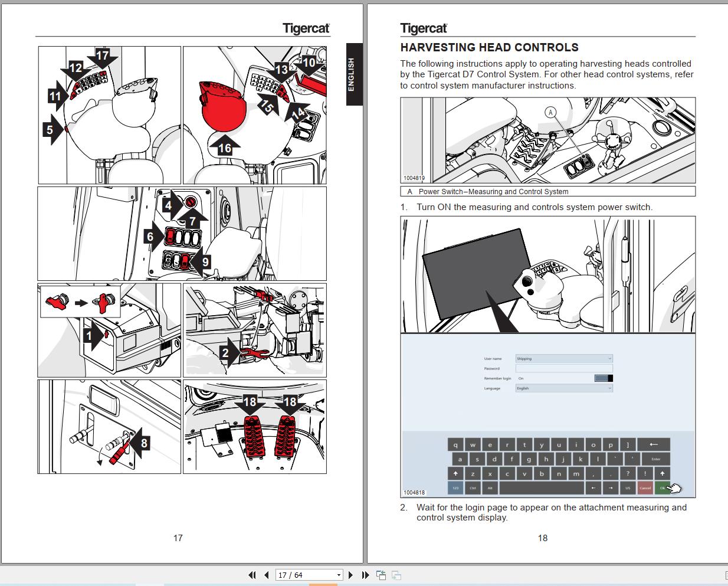This screenshot has width=728, height=586.
Task: Click the page number 17 at the page bottom
Action: tap(178, 538)
